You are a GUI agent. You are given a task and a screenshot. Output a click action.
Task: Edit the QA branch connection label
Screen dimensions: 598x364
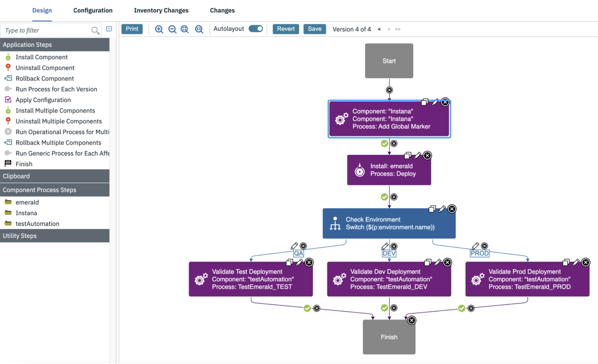[x=294, y=246]
